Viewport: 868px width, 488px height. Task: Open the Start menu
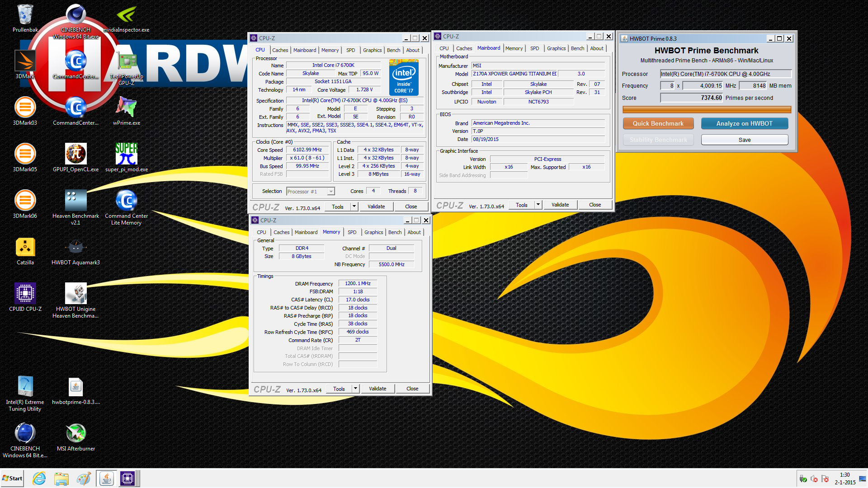(12, 479)
